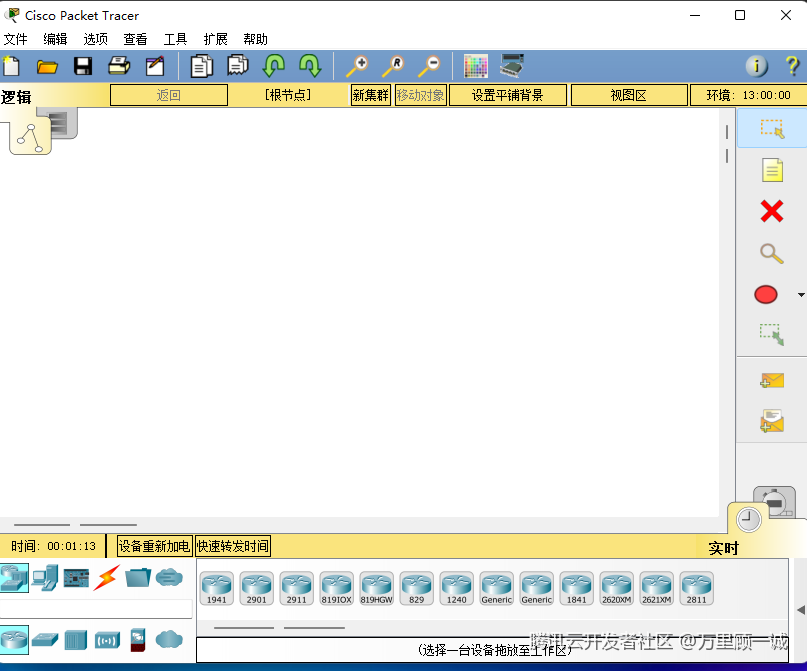This screenshot has height=671, width=807.
Task: Open the Activity Wizard icon
Action: pyautogui.click(x=155, y=66)
